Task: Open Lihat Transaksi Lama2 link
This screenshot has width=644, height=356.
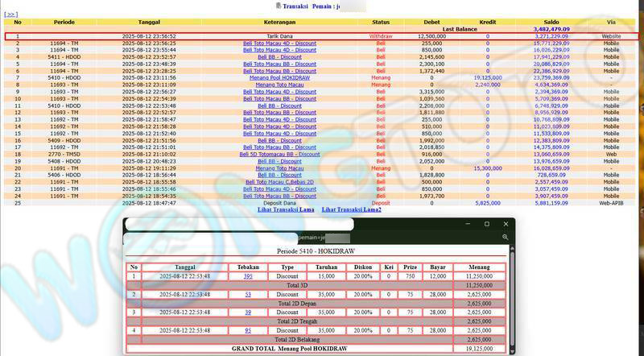Action: pos(352,209)
